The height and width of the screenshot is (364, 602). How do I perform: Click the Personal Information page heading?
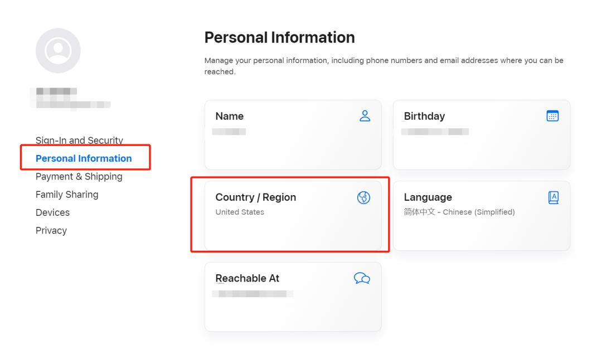280,37
